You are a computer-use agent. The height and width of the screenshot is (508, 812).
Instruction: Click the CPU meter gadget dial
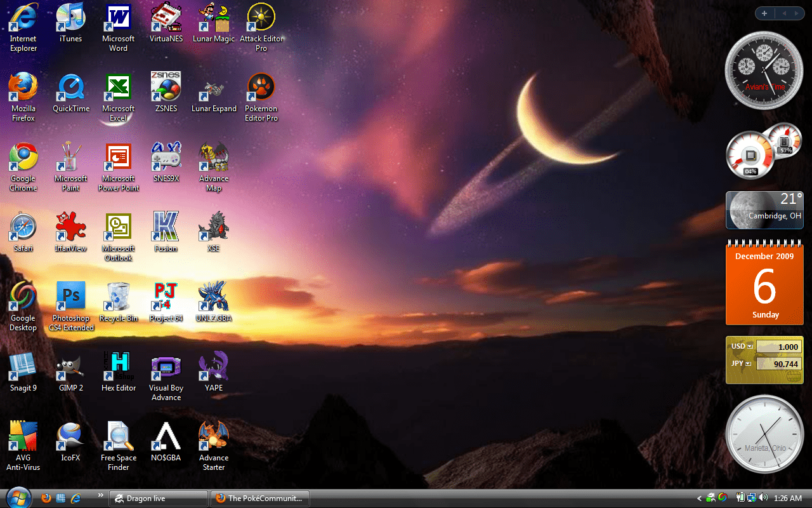[750, 155]
